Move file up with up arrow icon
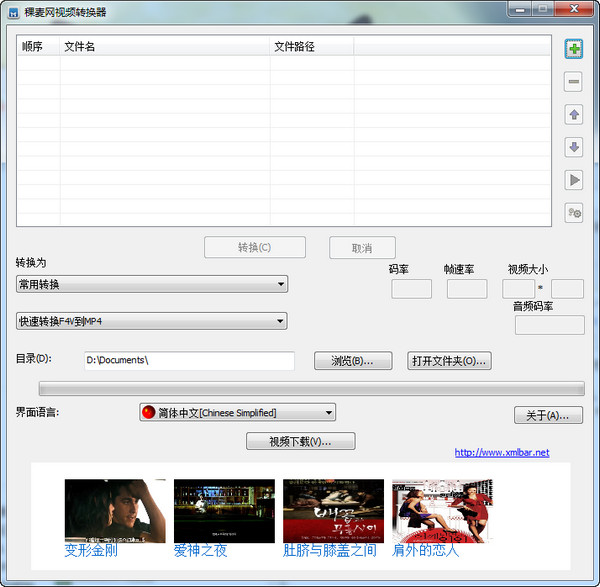Viewport: 600px width, 587px height. click(573, 115)
